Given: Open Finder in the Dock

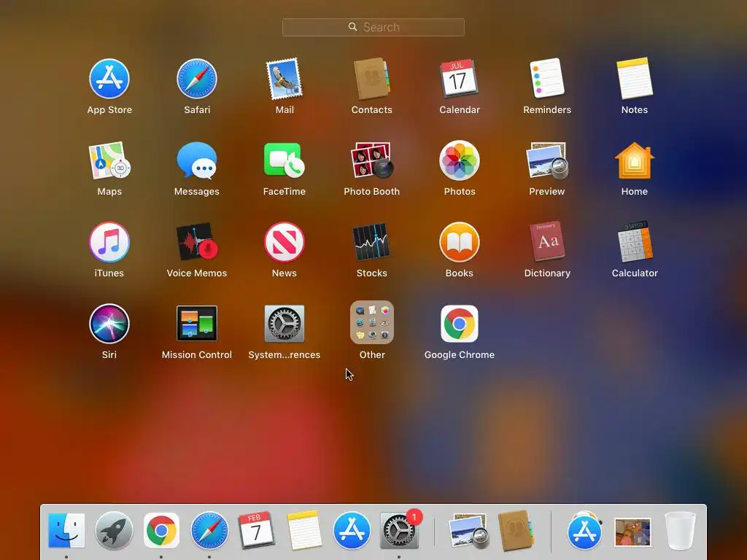Looking at the screenshot, I should 66,530.
